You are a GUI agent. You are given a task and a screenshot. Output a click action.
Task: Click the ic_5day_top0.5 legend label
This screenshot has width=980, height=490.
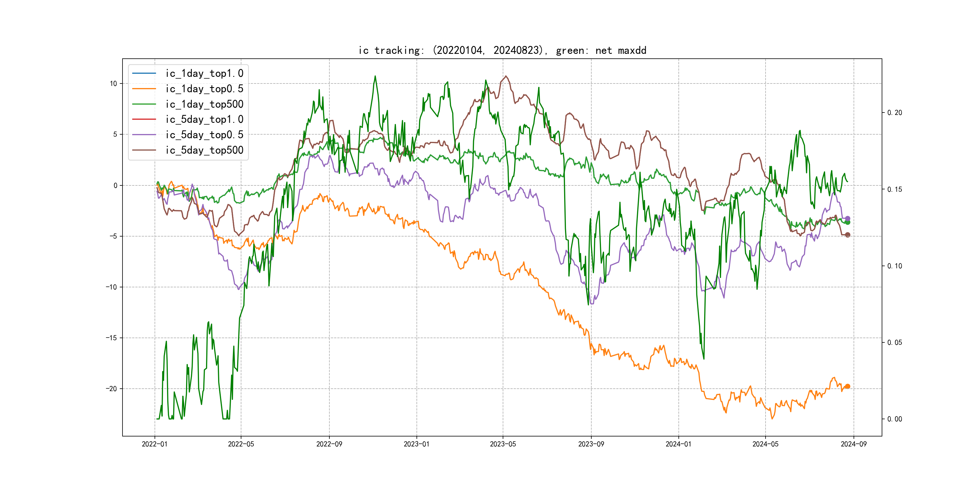tap(204, 135)
